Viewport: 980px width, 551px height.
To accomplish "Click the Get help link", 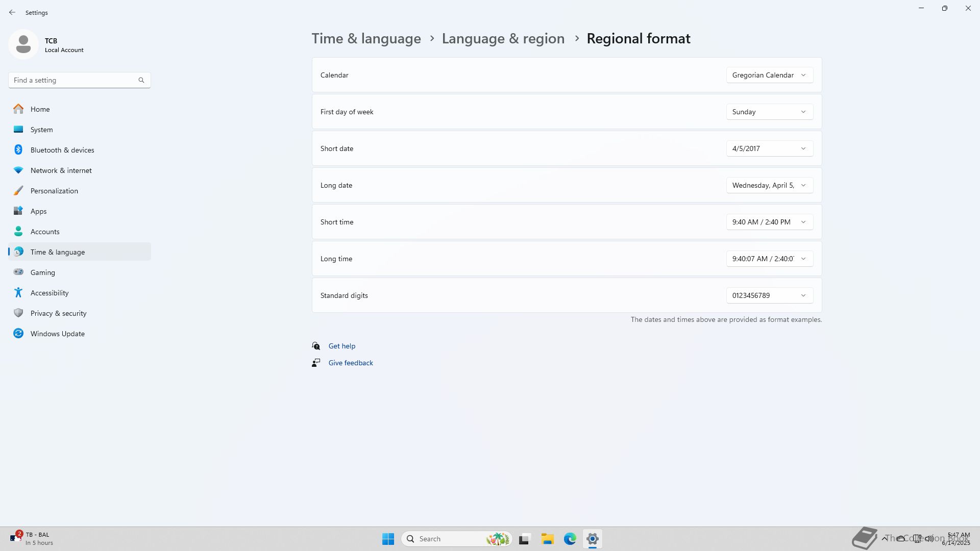I will 341,346.
